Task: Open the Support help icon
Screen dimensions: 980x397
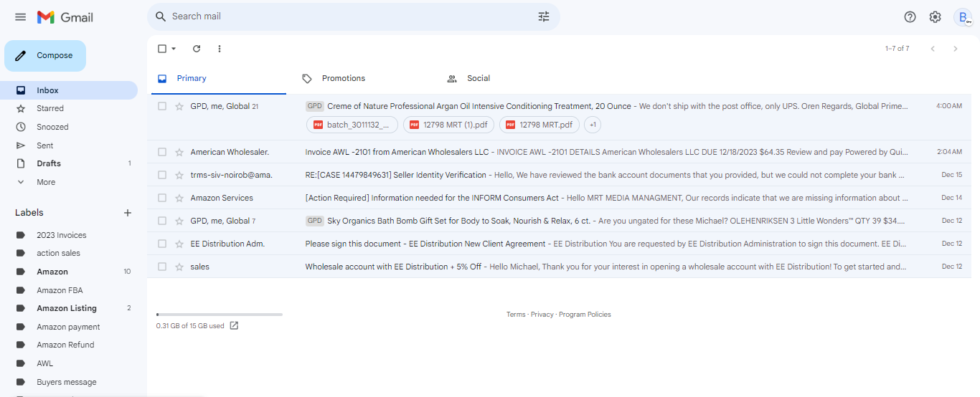Action: point(910,16)
